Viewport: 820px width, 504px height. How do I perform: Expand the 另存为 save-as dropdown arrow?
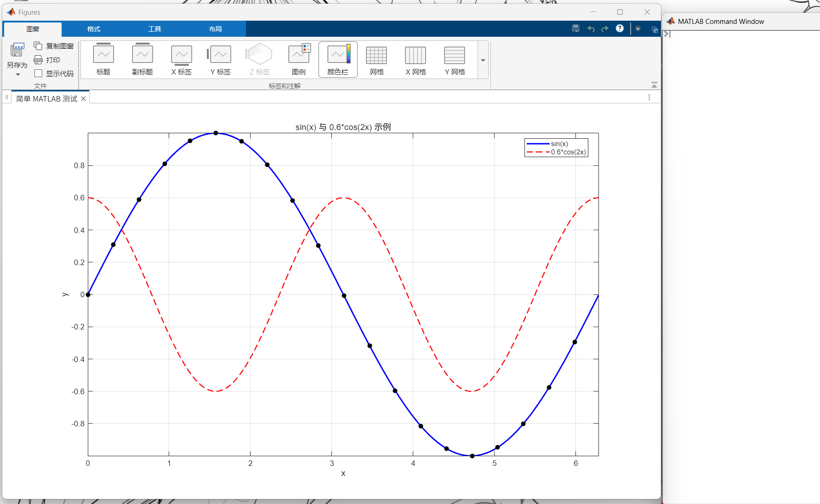17,74
